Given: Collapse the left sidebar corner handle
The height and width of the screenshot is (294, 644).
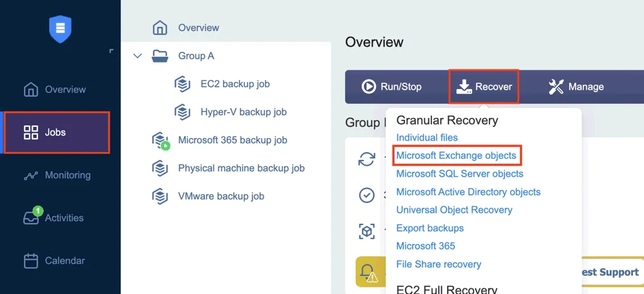Looking at the screenshot, I should [111, 50].
